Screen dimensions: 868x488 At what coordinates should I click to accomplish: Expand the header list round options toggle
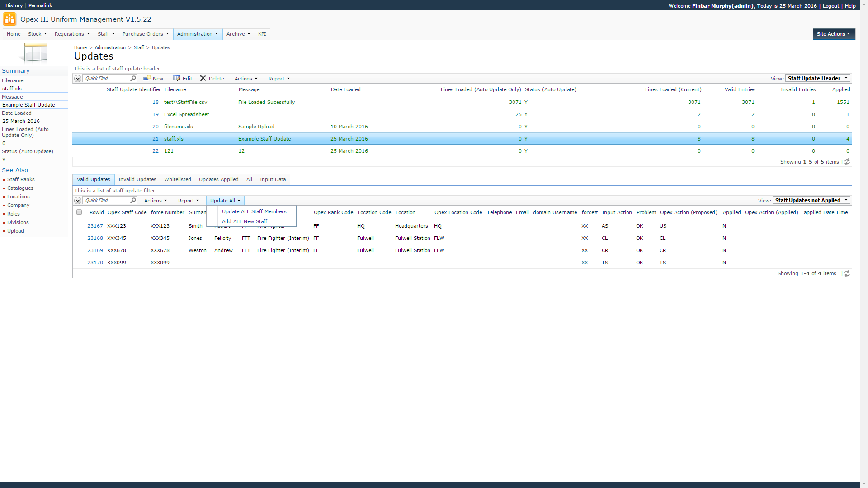click(78, 79)
